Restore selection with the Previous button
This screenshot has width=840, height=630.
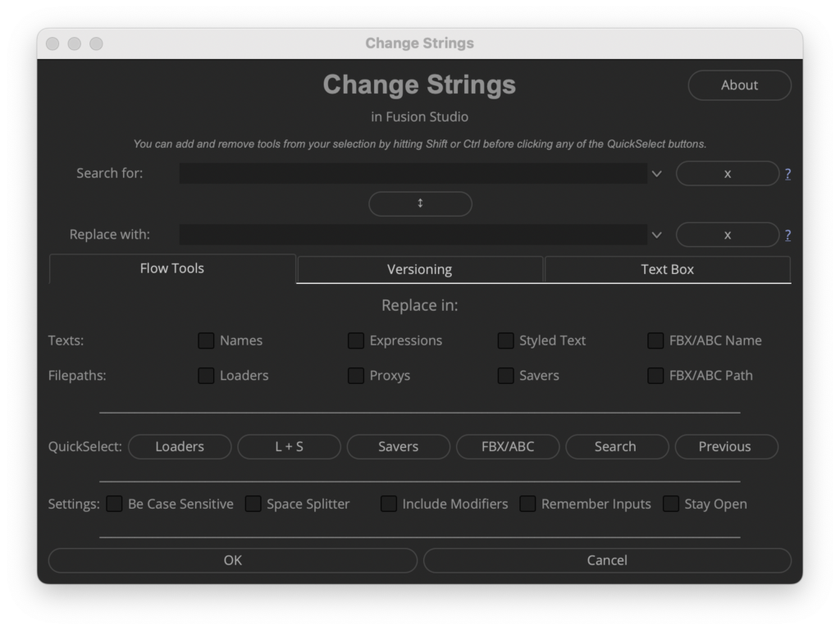727,447
